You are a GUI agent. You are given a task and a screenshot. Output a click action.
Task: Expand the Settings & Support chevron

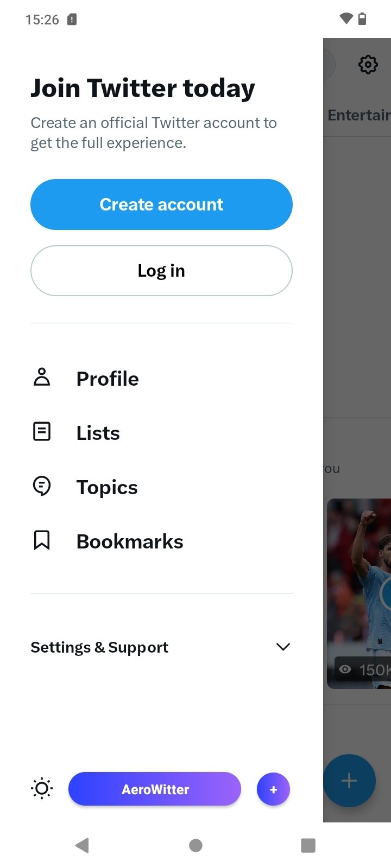tap(283, 647)
